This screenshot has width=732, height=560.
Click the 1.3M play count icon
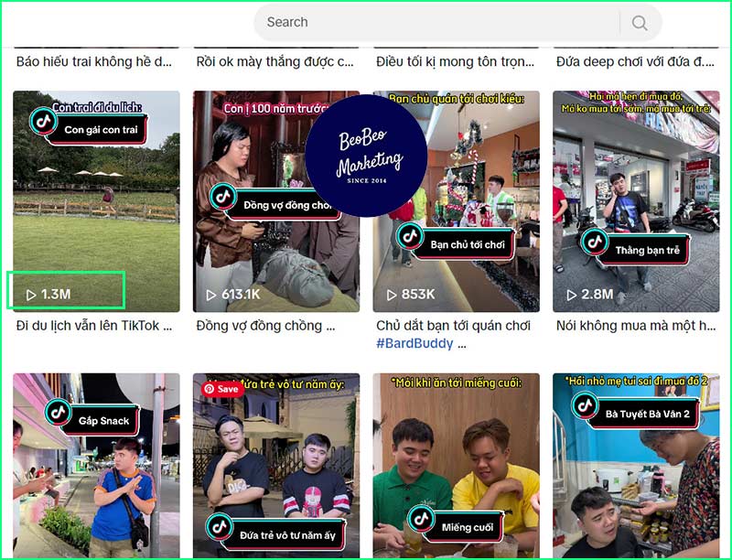point(31,295)
